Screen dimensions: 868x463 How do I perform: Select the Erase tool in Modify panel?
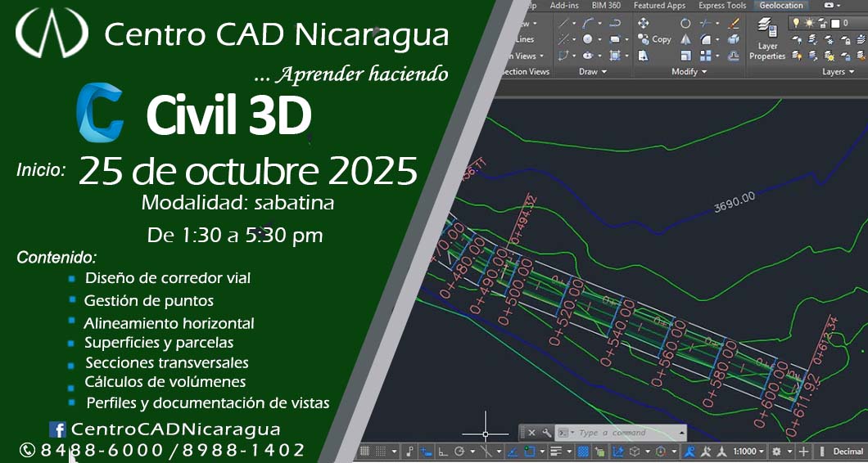coord(734,23)
